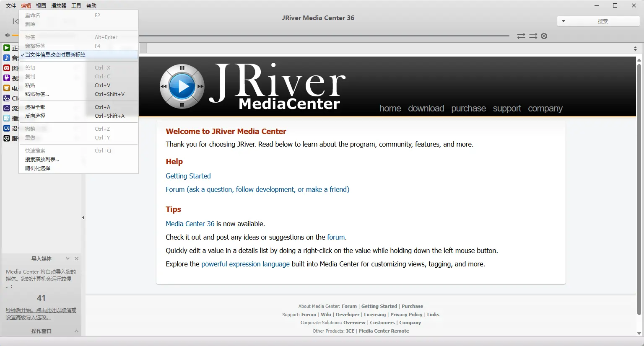The image size is (644, 346).
Task: Open the 播放器 menu
Action: pos(59,5)
